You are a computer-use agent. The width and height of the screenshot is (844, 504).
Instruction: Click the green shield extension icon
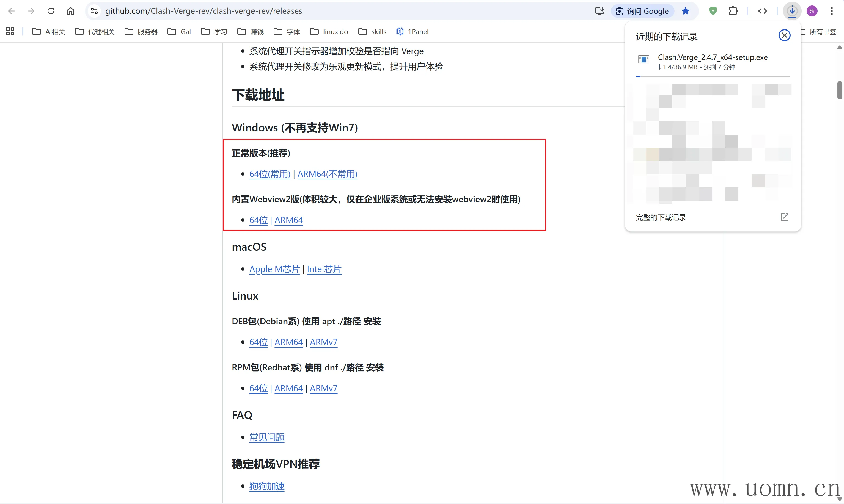tap(713, 11)
